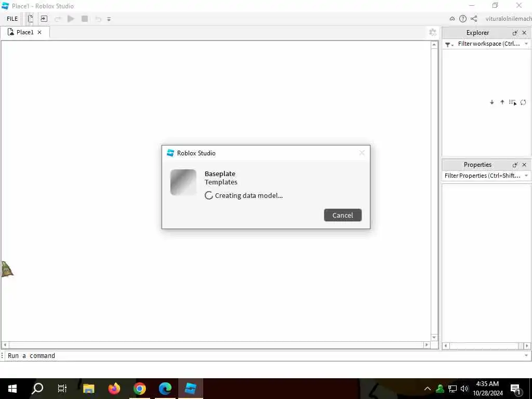Show hidden system tray icons
Image resolution: width=532 pixels, height=399 pixels.
(428, 389)
